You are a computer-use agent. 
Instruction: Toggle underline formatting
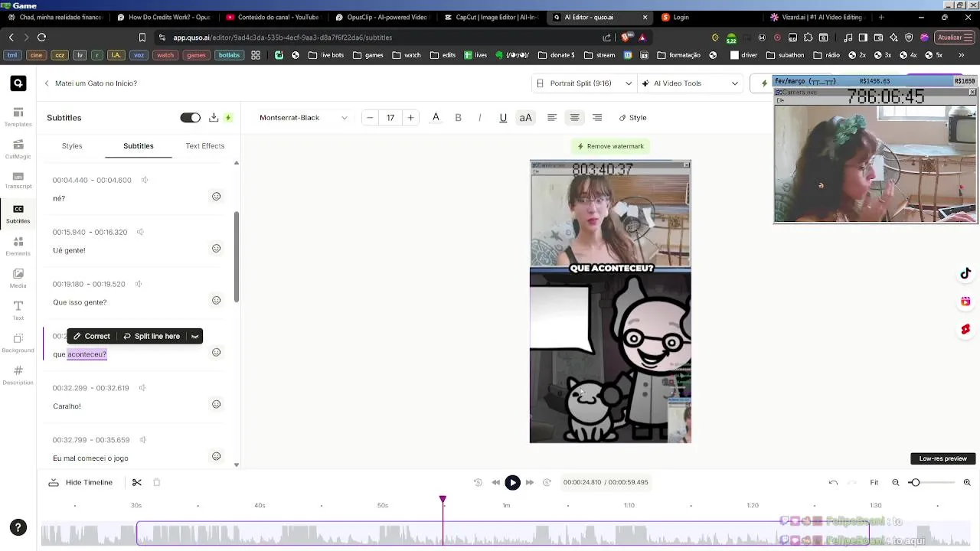[x=503, y=118]
